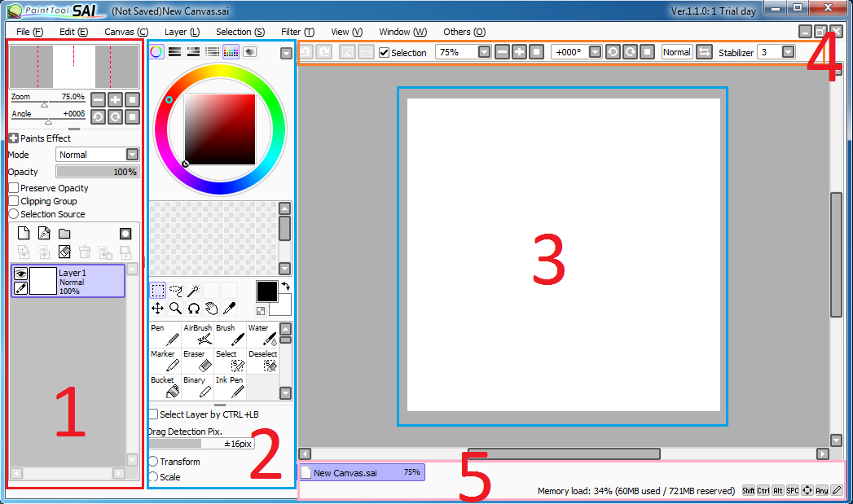Click the black foreground color swatch
Image resolution: width=853 pixels, height=504 pixels.
click(266, 291)
